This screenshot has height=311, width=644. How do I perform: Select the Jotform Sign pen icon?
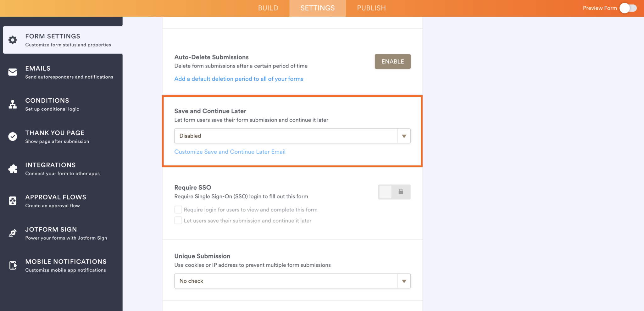point(12,233)
